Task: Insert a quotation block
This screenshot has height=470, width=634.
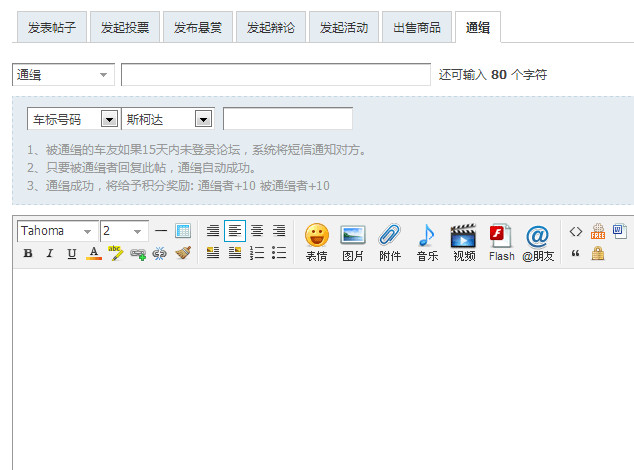Action: point(576,254)
